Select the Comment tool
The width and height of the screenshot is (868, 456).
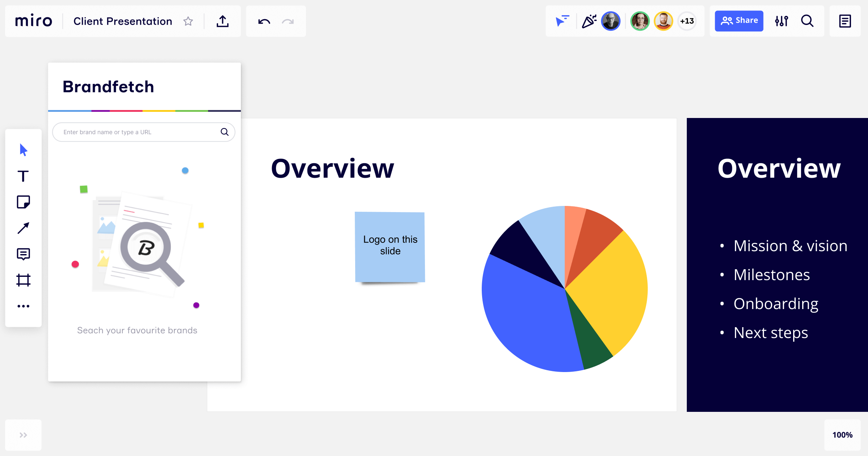24,254
